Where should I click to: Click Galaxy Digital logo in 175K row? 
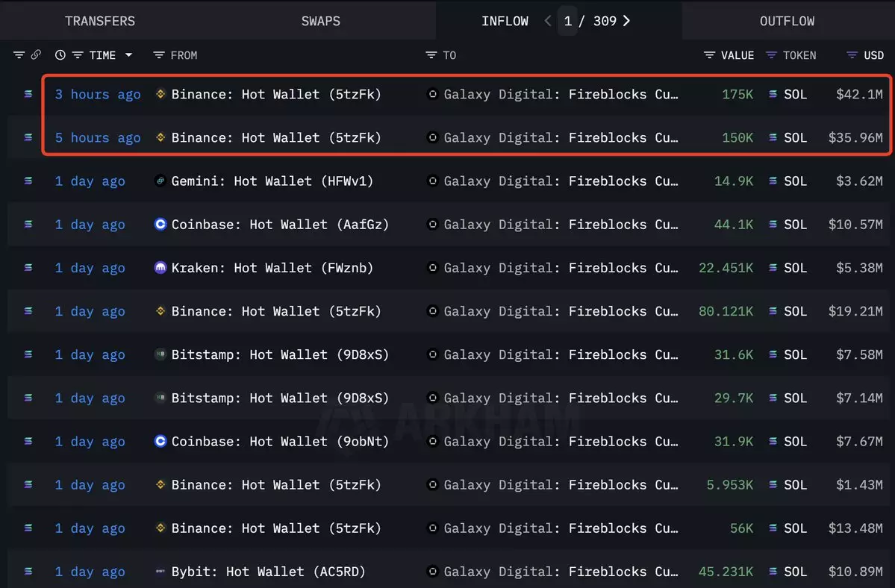tap(433, 94)
